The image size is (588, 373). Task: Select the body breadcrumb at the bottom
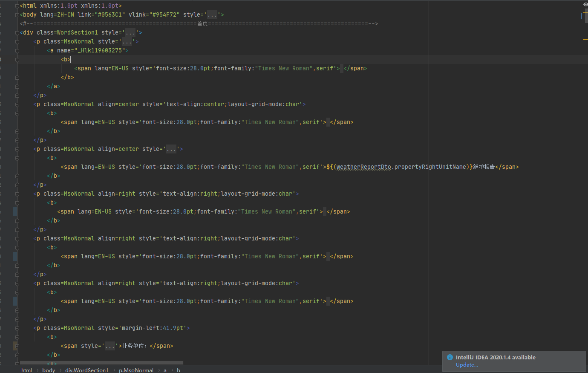pos(48,370)
